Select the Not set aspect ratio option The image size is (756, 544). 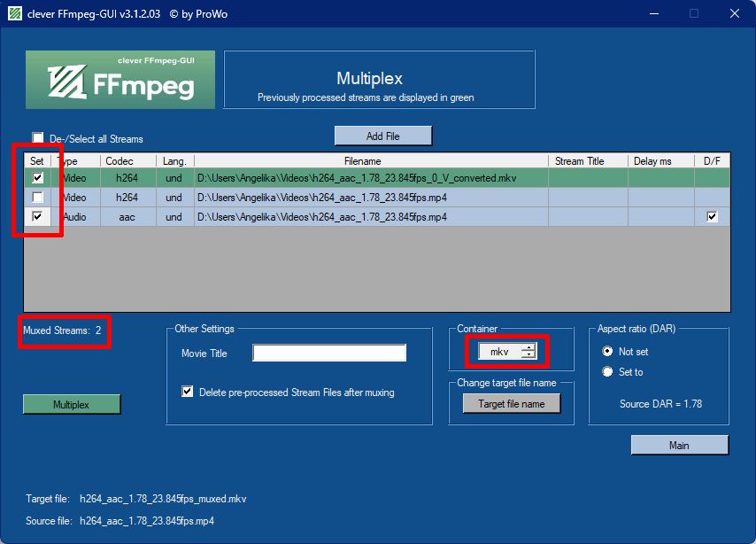(607, 352)
